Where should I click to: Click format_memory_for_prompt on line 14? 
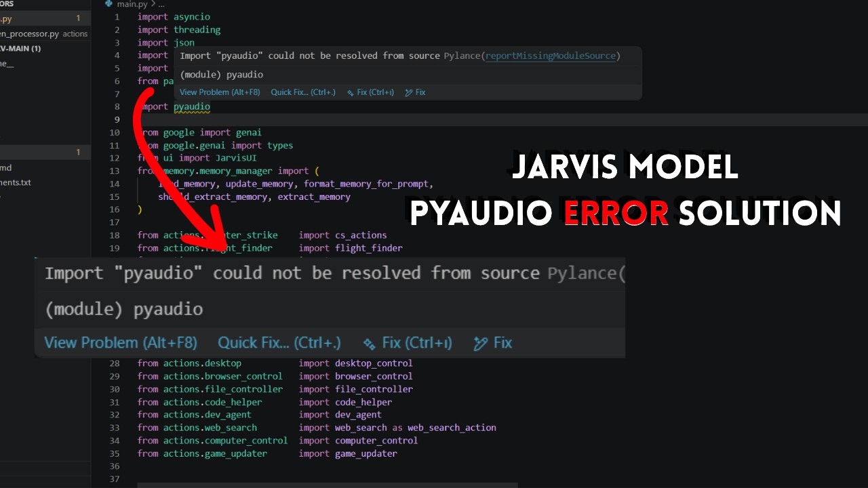coord(367,184)
